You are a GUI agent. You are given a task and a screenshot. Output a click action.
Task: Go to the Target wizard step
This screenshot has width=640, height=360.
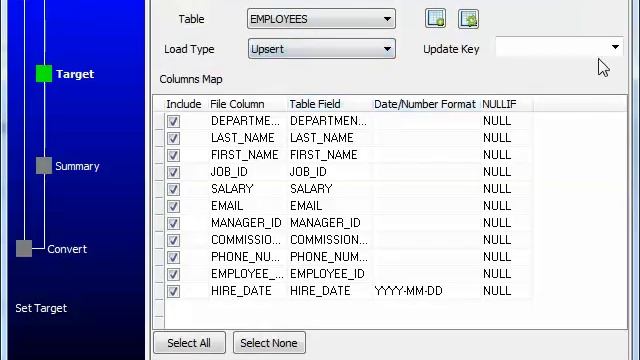pyautogui.click(x=75, y=74)
